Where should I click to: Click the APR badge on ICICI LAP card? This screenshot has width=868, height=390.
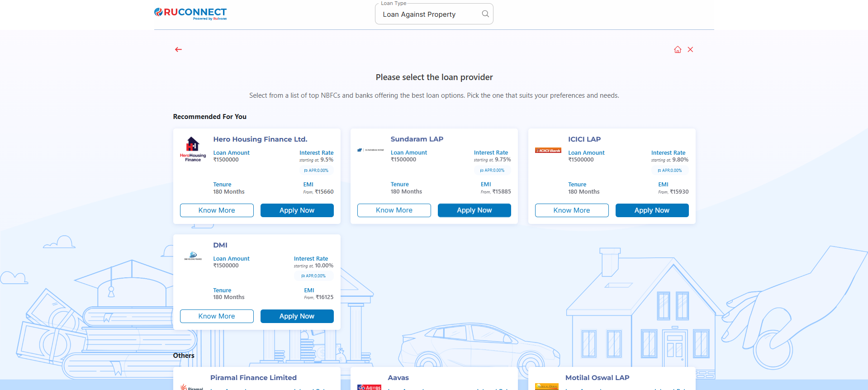pos(669,171)
